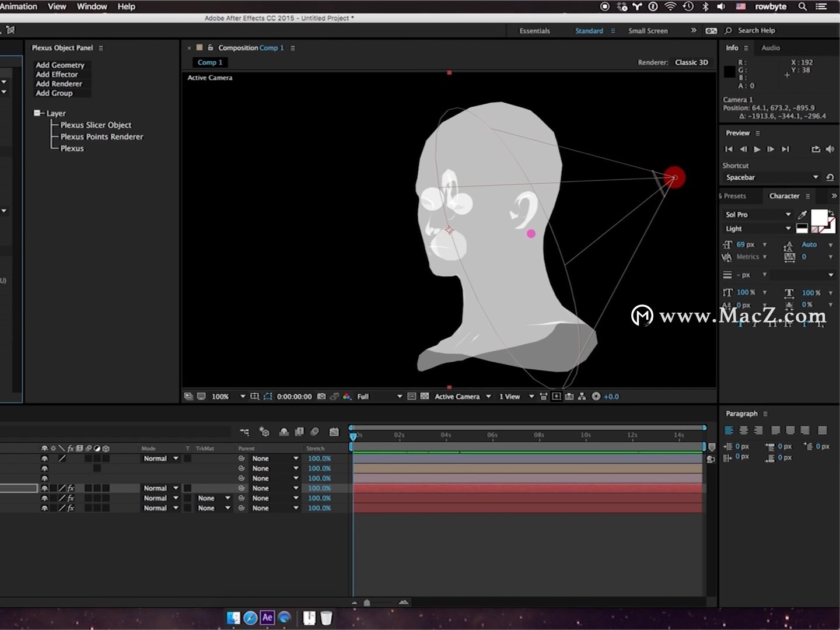Change the Sol Pro font via its dropdown
Screen dimensions: 840x630
coord(789,215)
